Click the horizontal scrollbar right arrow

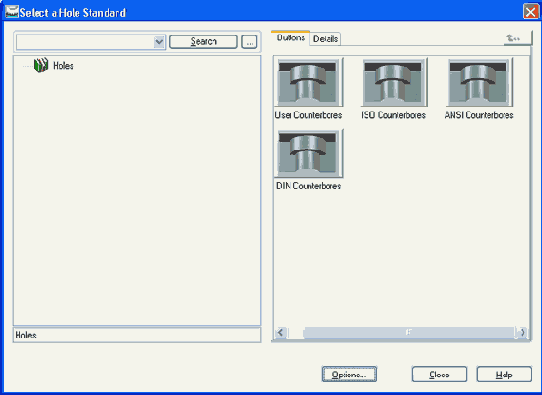click(522, 333)
